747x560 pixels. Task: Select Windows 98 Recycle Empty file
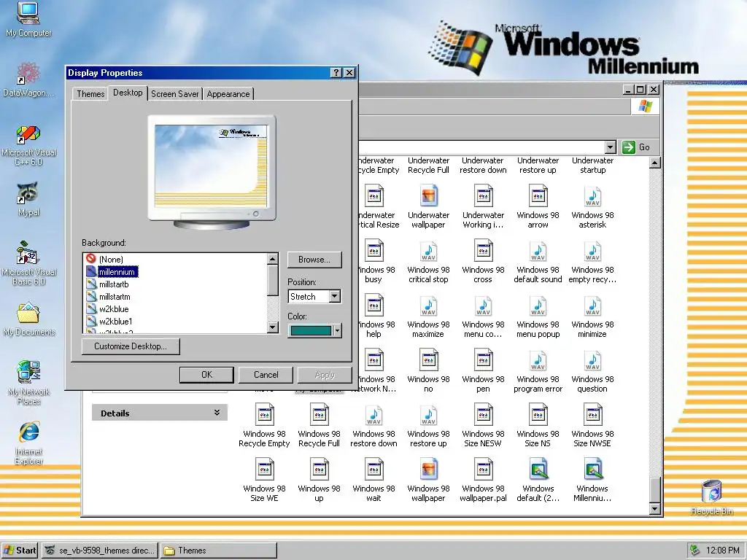(x=264, y=426)
